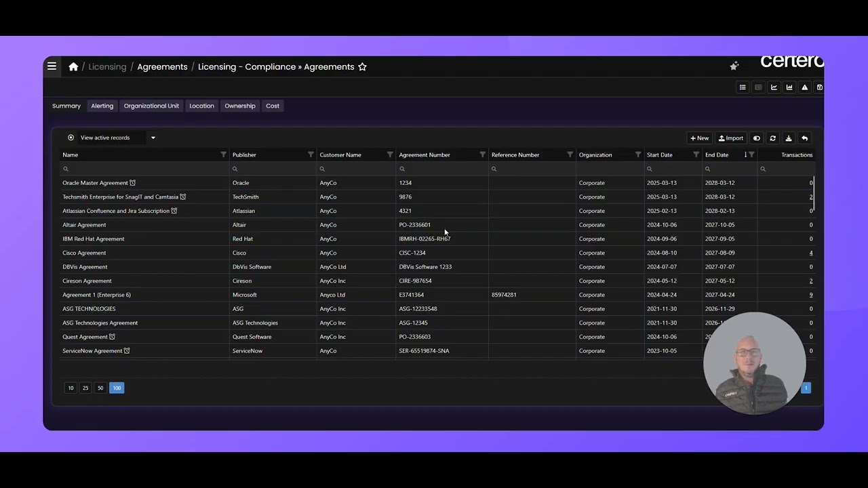868x488 pixels.
Task: Go to the Home icon in breadcrumb
Action: (x=73, y=66)
